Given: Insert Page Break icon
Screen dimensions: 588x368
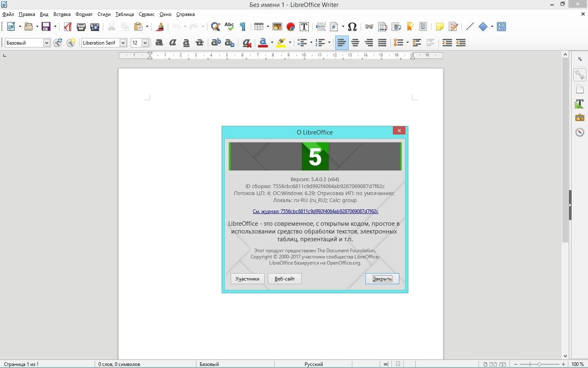Looking at the screenshot, I should tap(321, 27).
